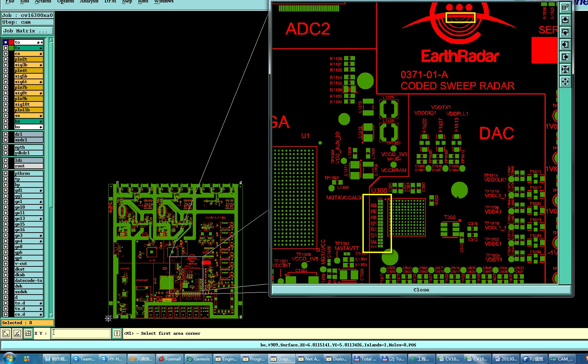Open the Rout menu
This screenshot has width=588, height=364.
pyautogui.click(x=143, y=1)
